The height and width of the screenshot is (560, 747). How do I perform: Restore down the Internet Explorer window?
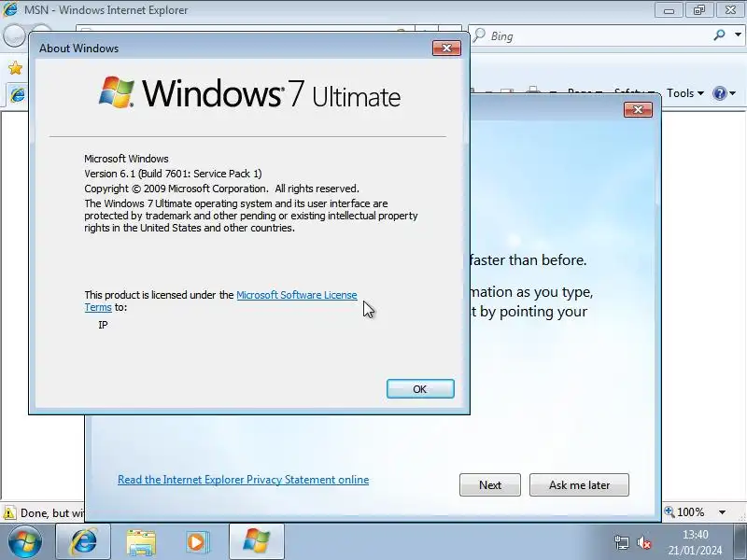698,10
